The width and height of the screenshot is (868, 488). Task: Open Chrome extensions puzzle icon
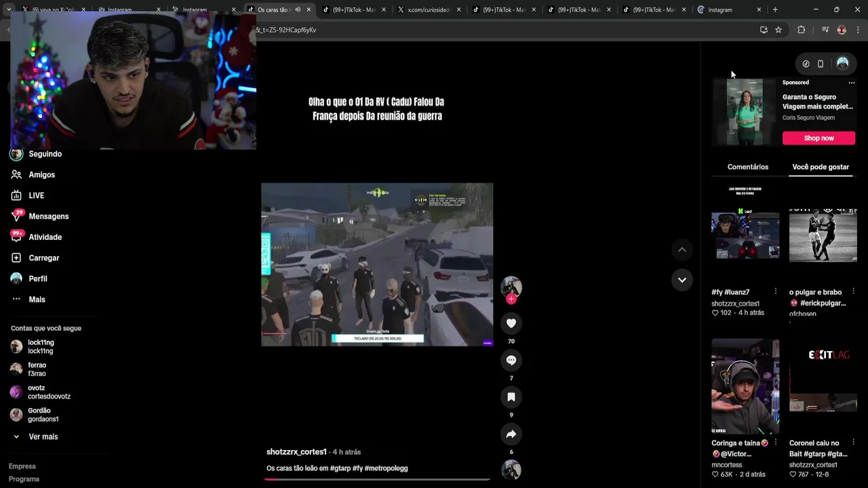(802, 30)
